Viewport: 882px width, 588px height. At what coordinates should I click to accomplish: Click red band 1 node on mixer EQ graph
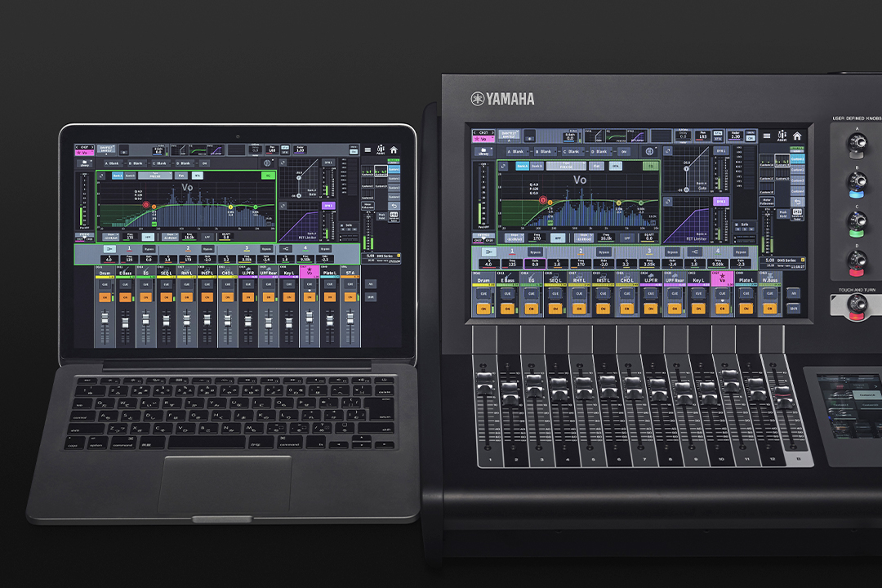point(543,200)
